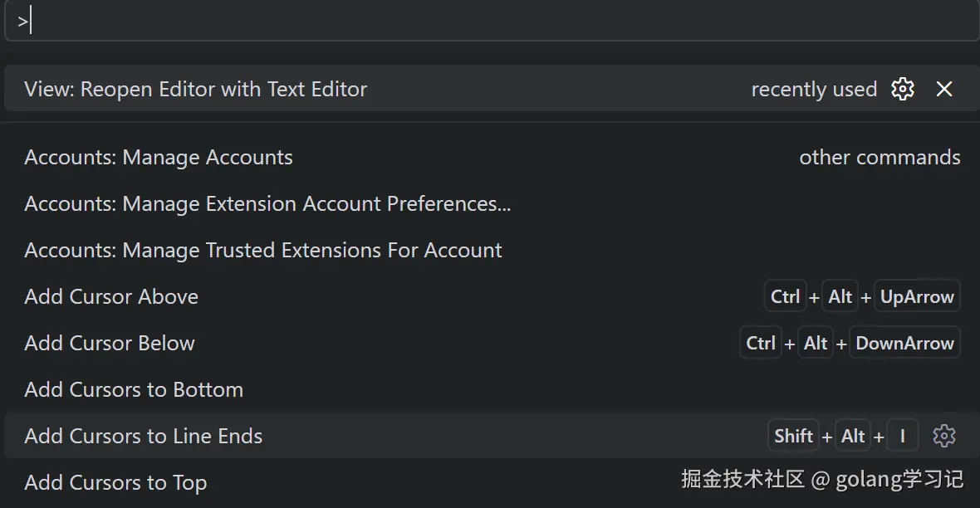Image resolution: width=980 pixels, height=508 pixels.
Task: Run View: Reopen Editor with Text Editor
Action: 196,90
